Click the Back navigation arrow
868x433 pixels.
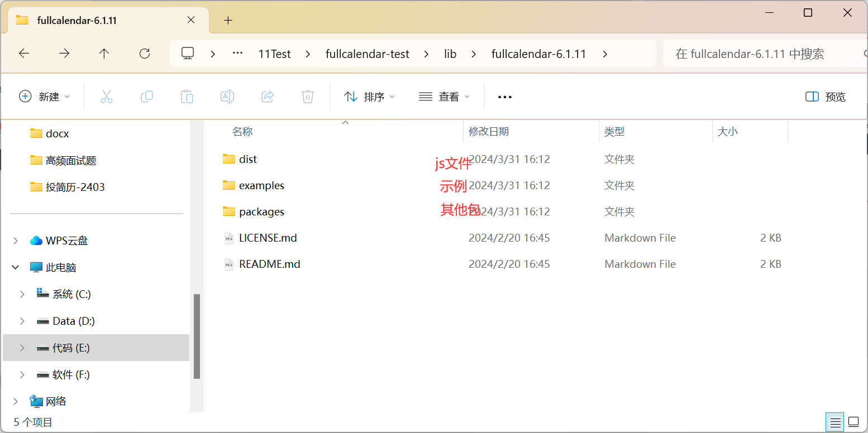point(23,54)
